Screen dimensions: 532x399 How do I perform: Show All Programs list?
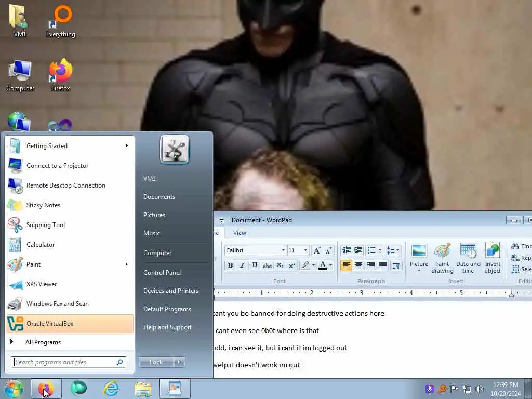[70, 342]
